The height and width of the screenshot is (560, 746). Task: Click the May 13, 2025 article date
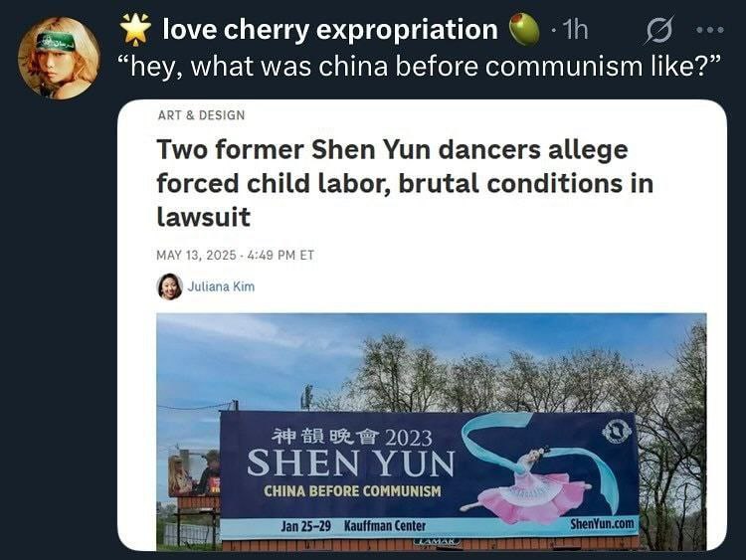(x=235, y=255)
